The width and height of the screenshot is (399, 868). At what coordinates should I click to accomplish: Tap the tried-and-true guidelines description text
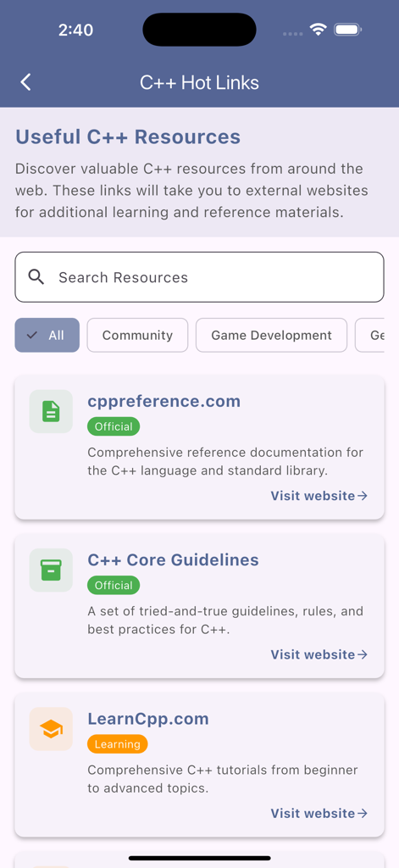tap(225, 620)
